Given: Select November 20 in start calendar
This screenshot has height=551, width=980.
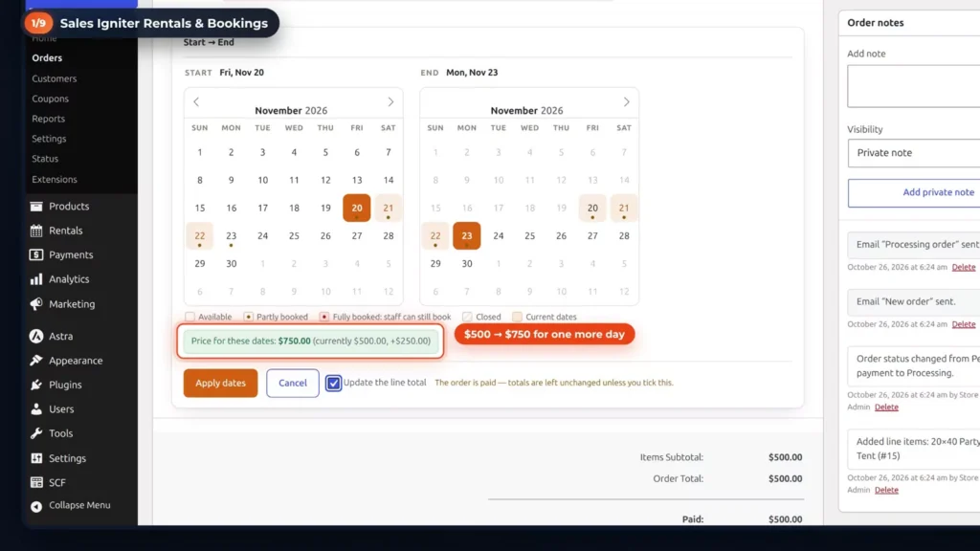Looking at the screenshot, I should click(357, 208).
